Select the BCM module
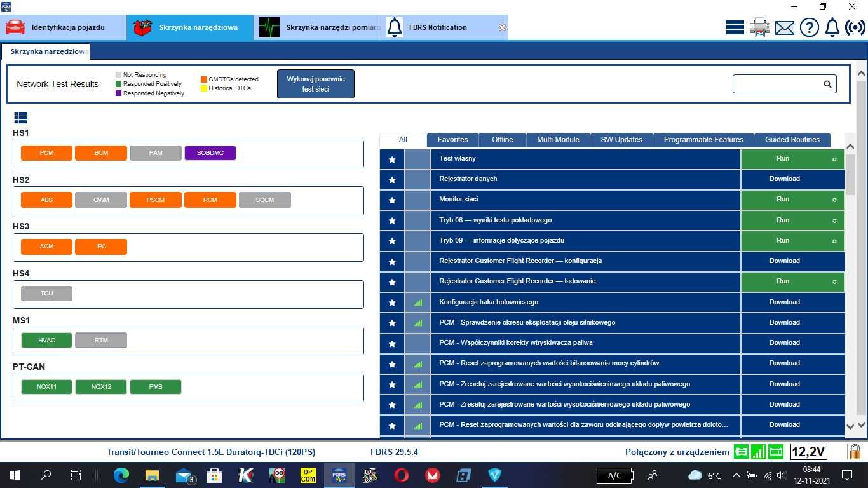The width and height of the screenshot is (868, 488). click(x=101, y=153)
